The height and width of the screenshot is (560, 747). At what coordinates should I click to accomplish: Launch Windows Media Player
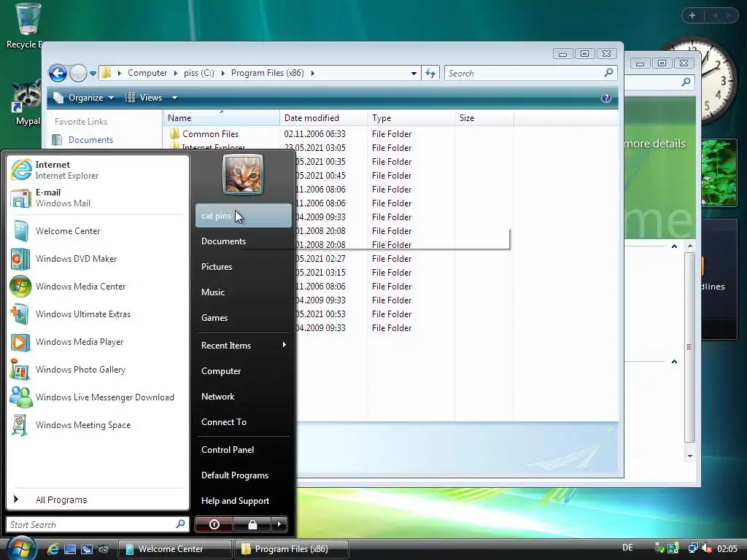pos(98,342)
